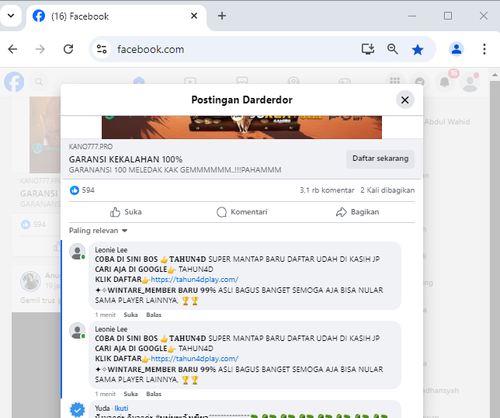Viewport: 500px width, 418px height.
Task: Open Facebook notifications bell
Action: click(445, 82)
